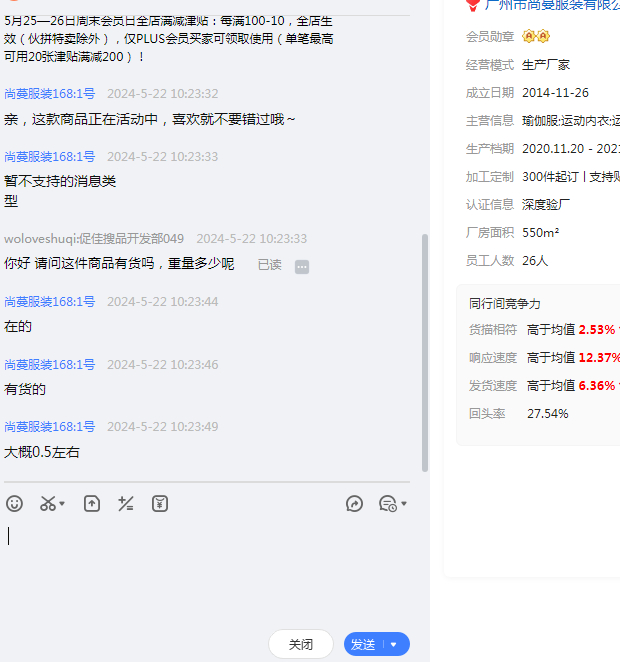Click the red location pin icon
620x662 pixels.
pos(473,5)
